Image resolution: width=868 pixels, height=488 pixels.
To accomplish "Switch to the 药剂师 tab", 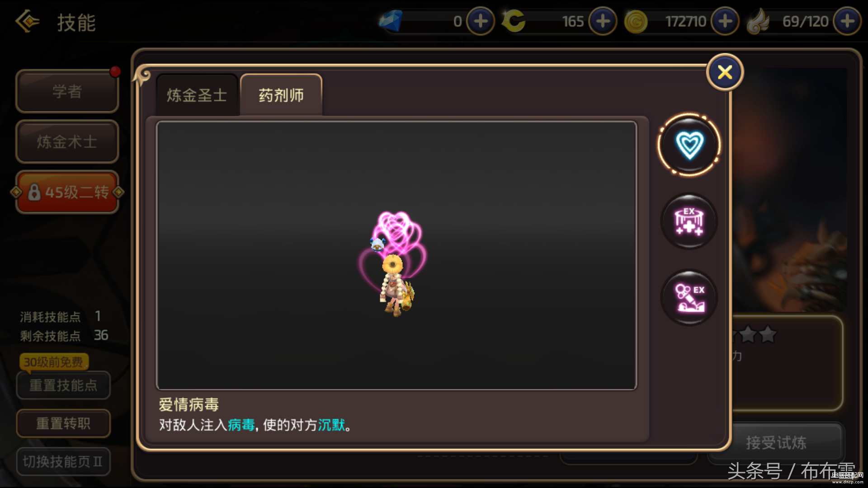I will [281, 95].
